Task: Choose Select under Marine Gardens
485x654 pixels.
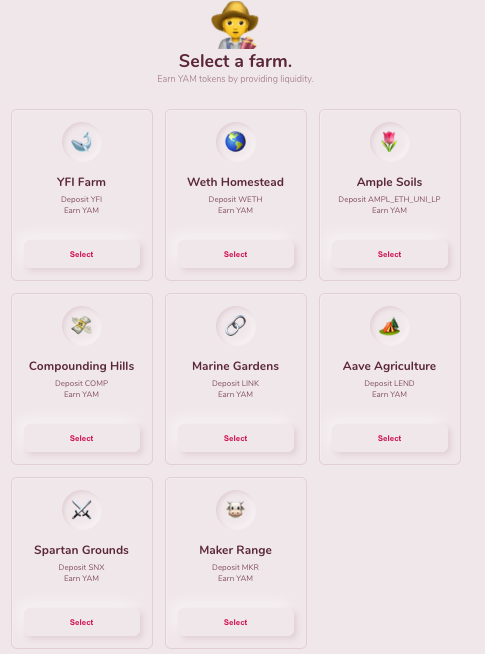Action: pos(236,438)
